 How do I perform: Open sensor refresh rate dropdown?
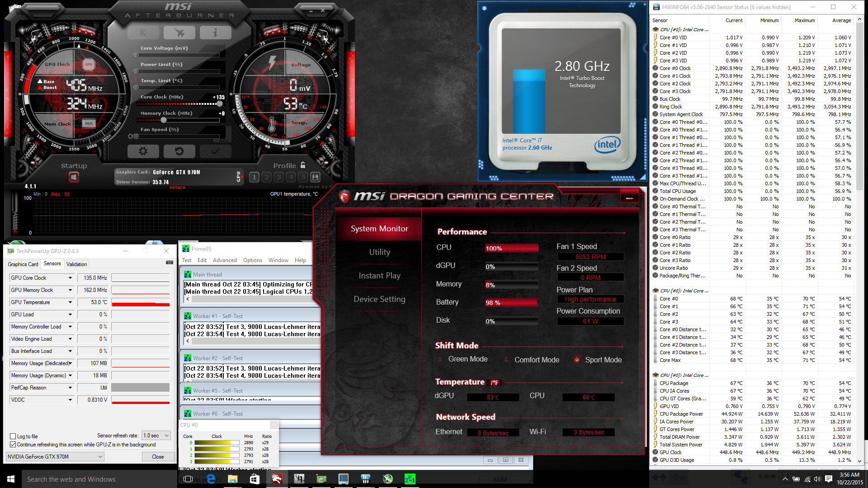tap(156, 436)
